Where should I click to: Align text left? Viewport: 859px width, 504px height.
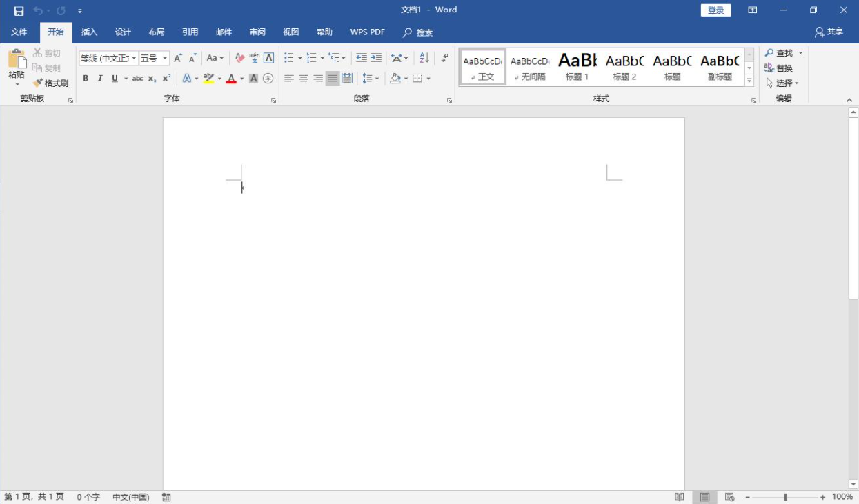[288, 79]
